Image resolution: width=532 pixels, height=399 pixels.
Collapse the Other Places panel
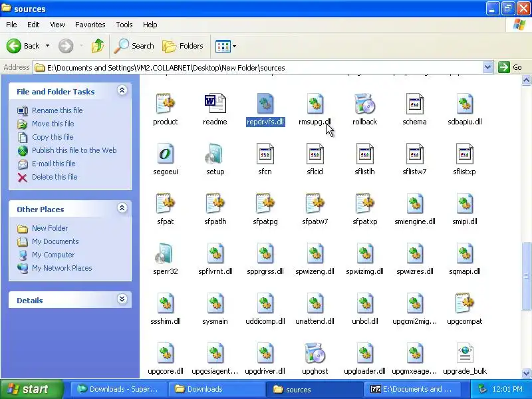[122, 208]
